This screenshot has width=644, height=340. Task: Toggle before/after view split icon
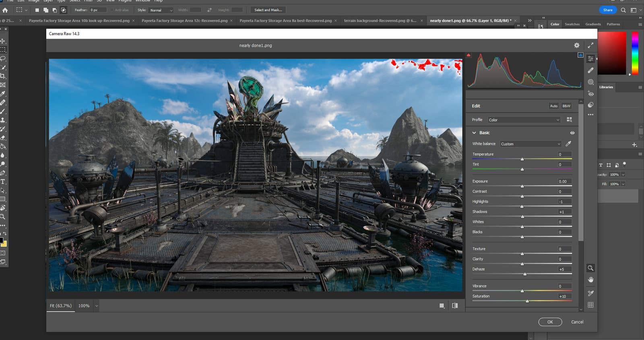[x=455, y=306]
